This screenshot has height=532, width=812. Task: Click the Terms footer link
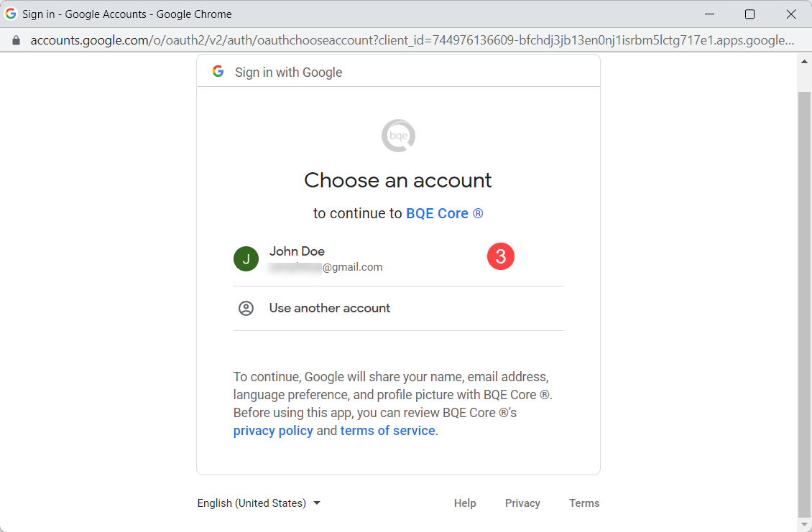point(584,503)
